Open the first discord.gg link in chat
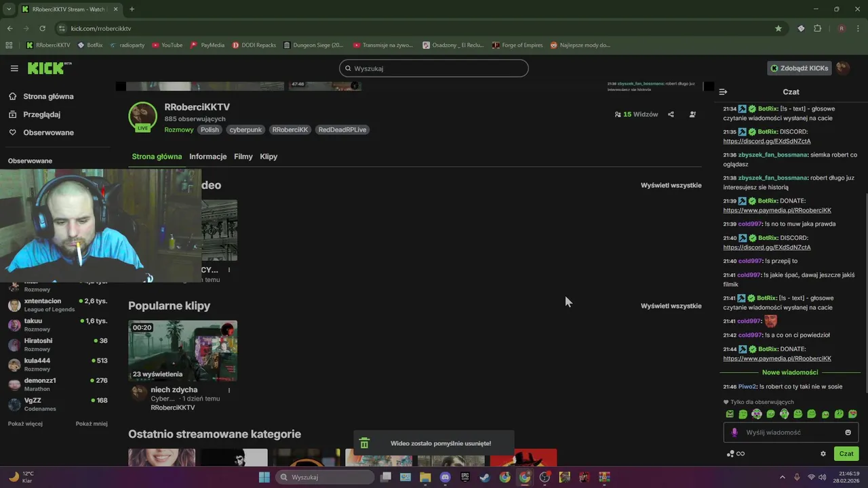Viewport: 868px width, 488px height. 767,141
